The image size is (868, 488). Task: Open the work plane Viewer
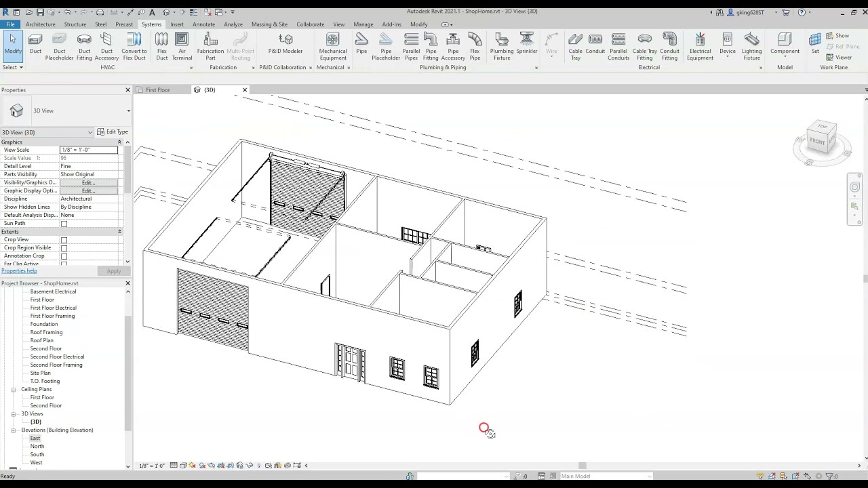[839, 58]
